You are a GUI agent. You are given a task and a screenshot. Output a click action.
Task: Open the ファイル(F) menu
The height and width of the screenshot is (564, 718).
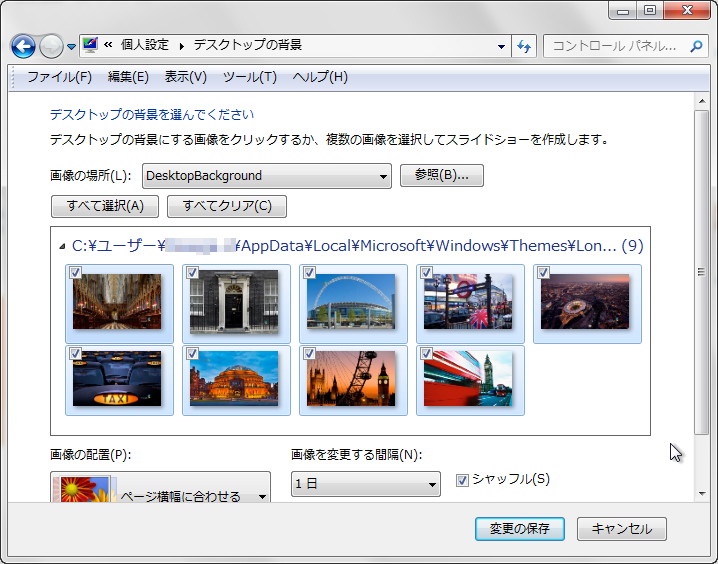click(60, 77)
